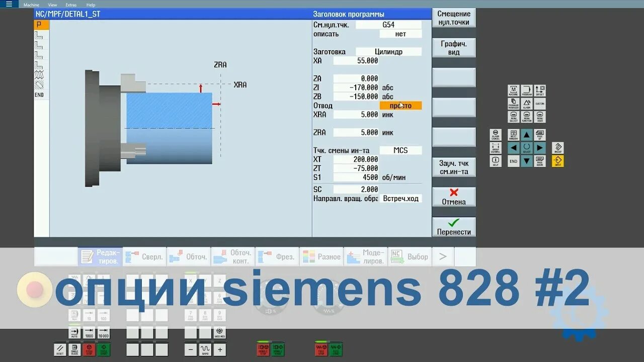This screenshot has width=644, height=362.
Task: Click the cursor left arrow key
Action: pos(513,148)
